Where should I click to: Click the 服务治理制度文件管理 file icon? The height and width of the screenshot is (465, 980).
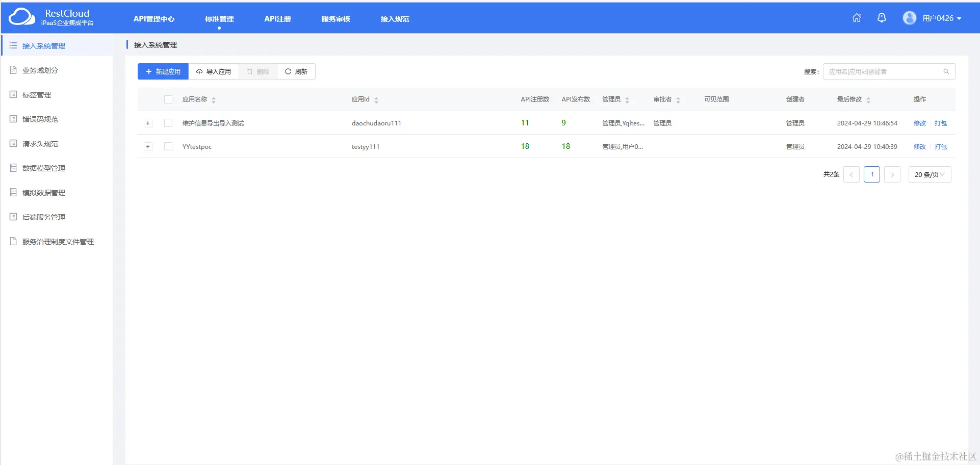click(13, 241)
